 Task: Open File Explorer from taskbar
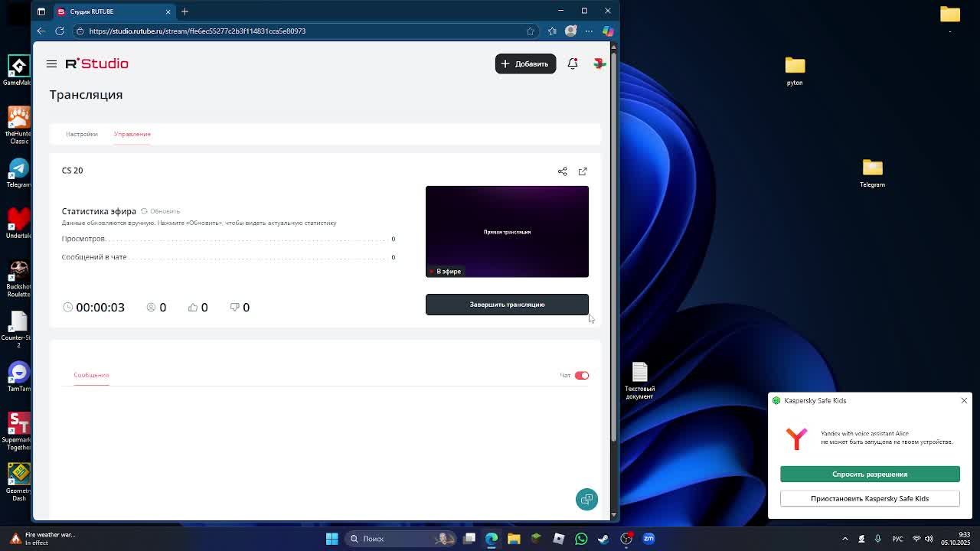514,539
